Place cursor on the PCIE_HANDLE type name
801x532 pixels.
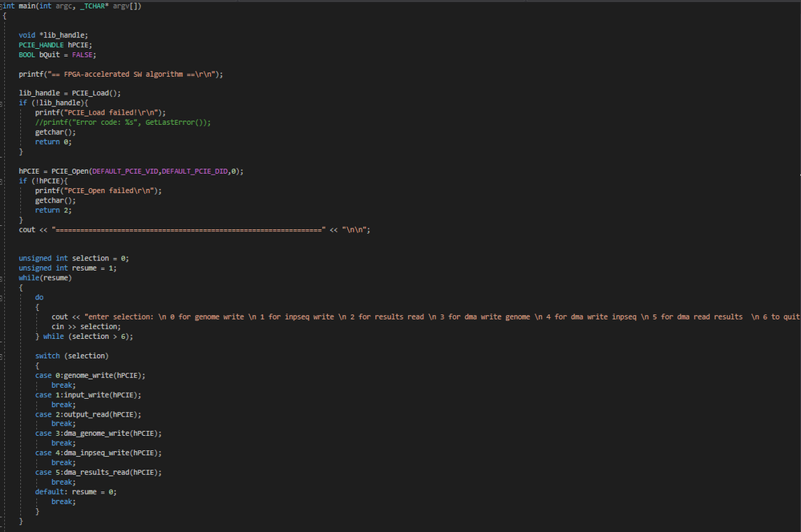pos(41,45)
